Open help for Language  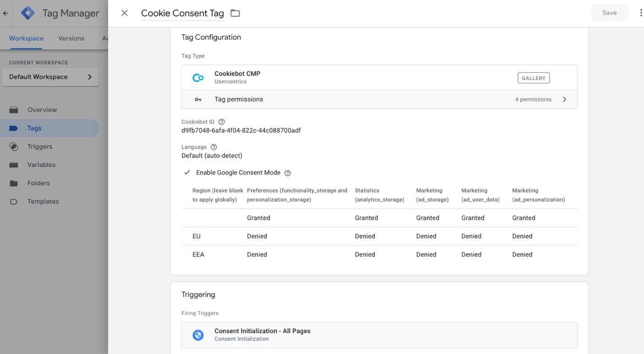213,147
